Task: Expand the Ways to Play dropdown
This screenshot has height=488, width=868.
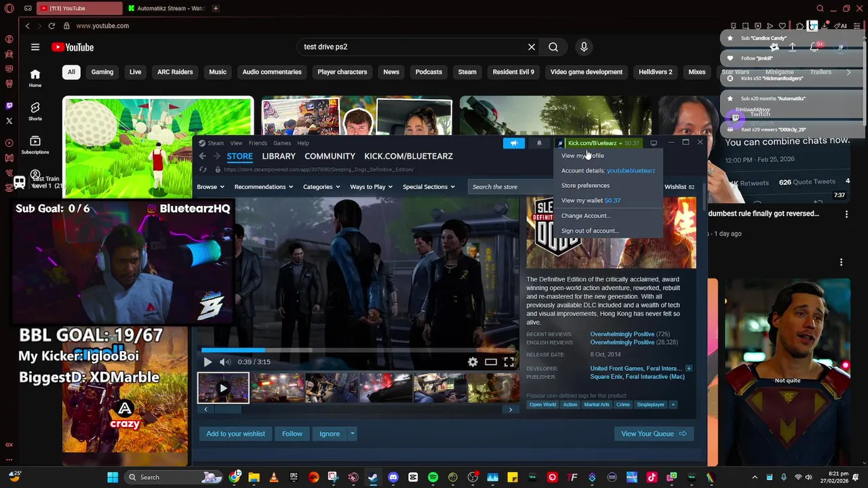Action: point(372,187)
